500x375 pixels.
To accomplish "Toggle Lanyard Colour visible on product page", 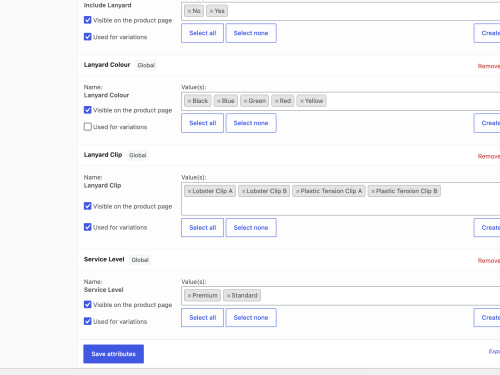I will [x=88, y=110].
